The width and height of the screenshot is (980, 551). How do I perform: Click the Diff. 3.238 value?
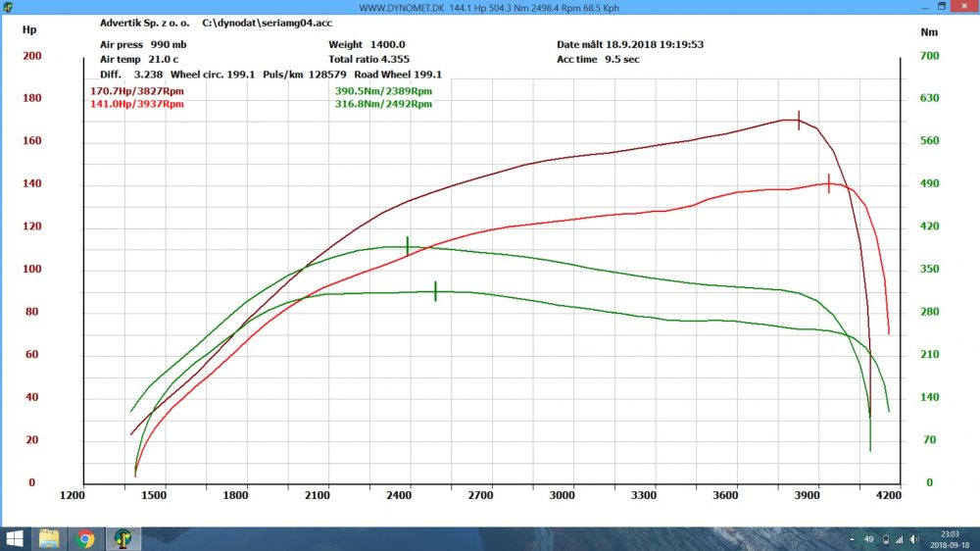[131, 75]
